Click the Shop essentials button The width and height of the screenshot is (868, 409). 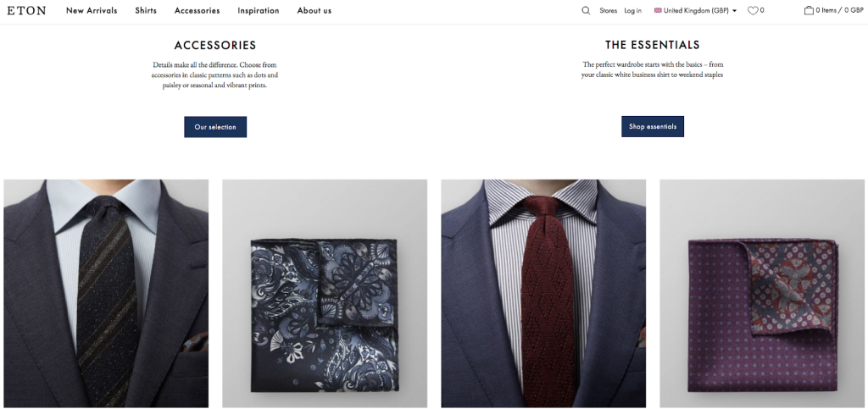pos(653,126)
